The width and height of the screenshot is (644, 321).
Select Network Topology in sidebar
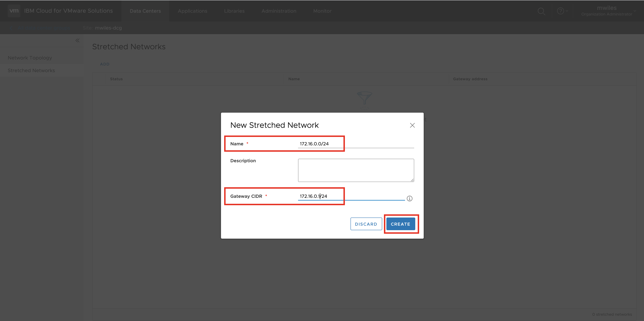30,58
